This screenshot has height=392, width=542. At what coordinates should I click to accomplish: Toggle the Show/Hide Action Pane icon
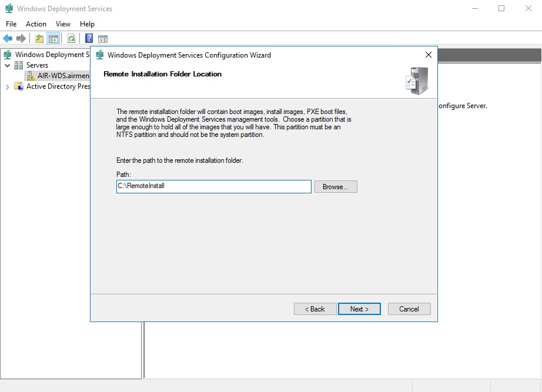(x=103, y=39)
